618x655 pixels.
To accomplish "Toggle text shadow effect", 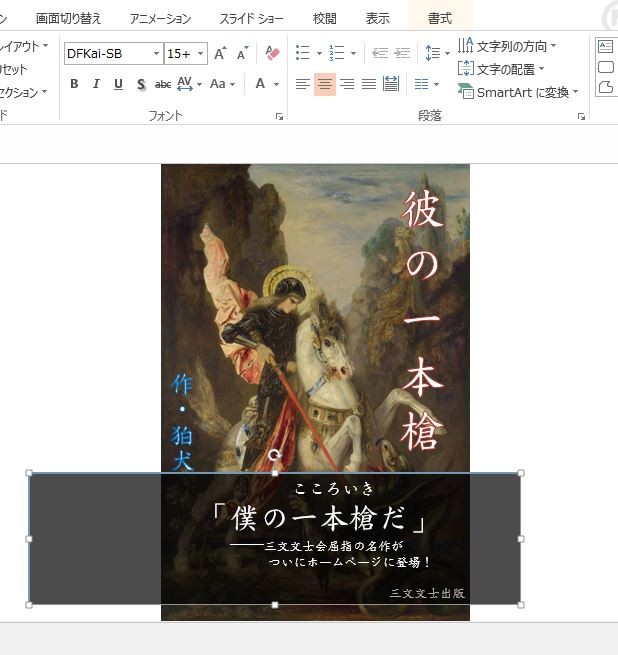I will [x=141, y=84].
